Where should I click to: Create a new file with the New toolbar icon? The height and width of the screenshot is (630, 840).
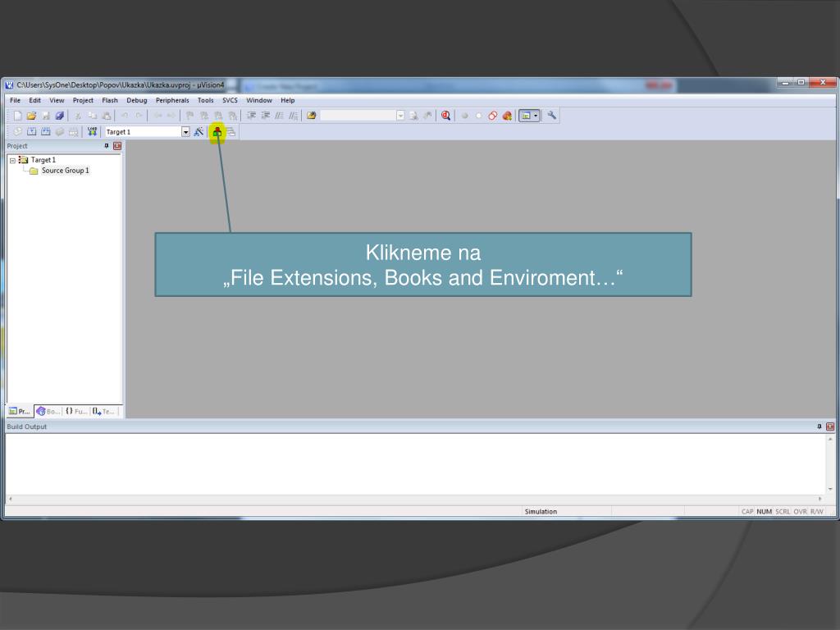(x=18, y=116)
